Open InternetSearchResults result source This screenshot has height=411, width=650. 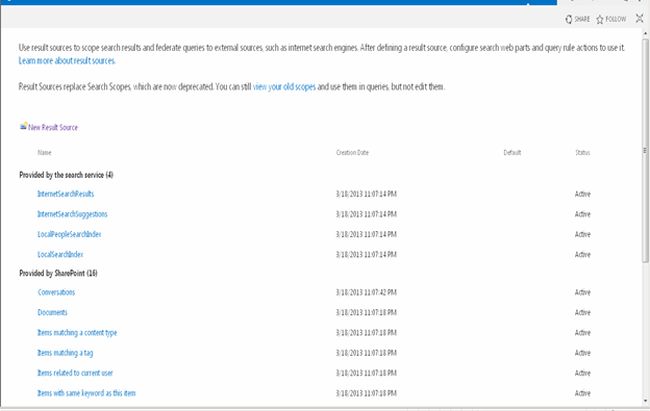coord(65,194)
